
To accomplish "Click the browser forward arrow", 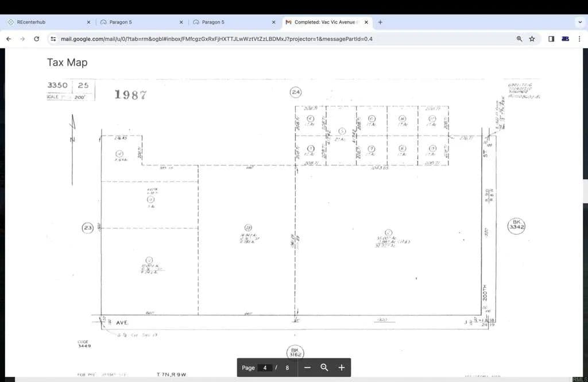I will click(x=22, y=39).
